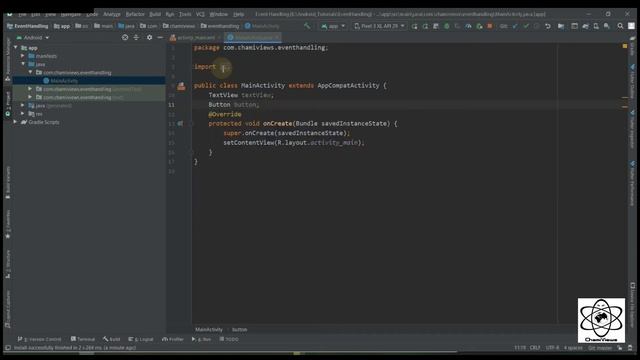Screen dimensions: 640x360
Task: Click the Scroll from Source target icon
Action: [x=125, y=37]
